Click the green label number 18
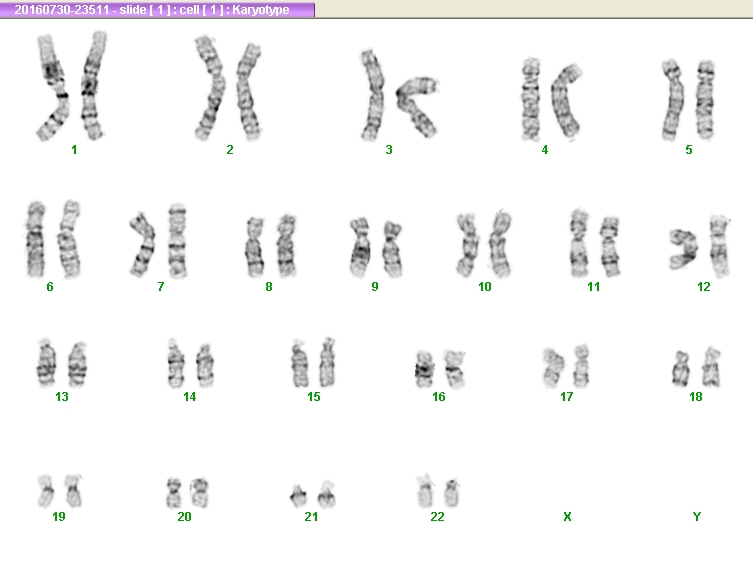This screenshot has width=753, height=581. (696, 397)
